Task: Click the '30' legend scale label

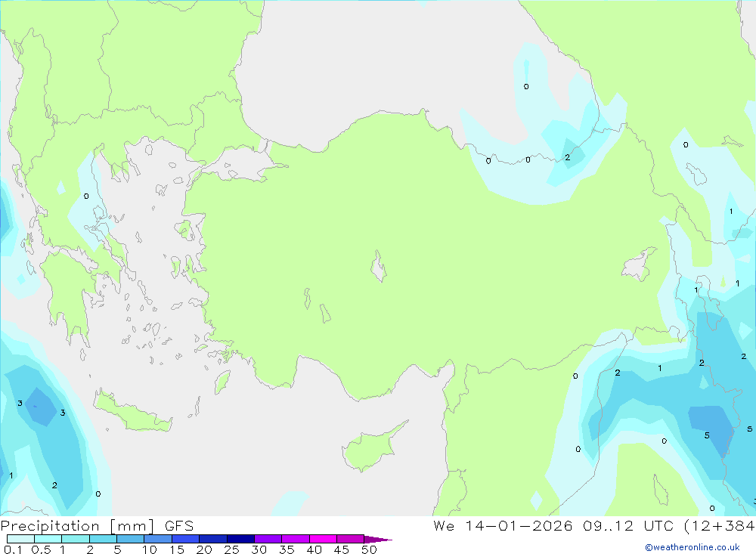Action: (x=259, y=549)
